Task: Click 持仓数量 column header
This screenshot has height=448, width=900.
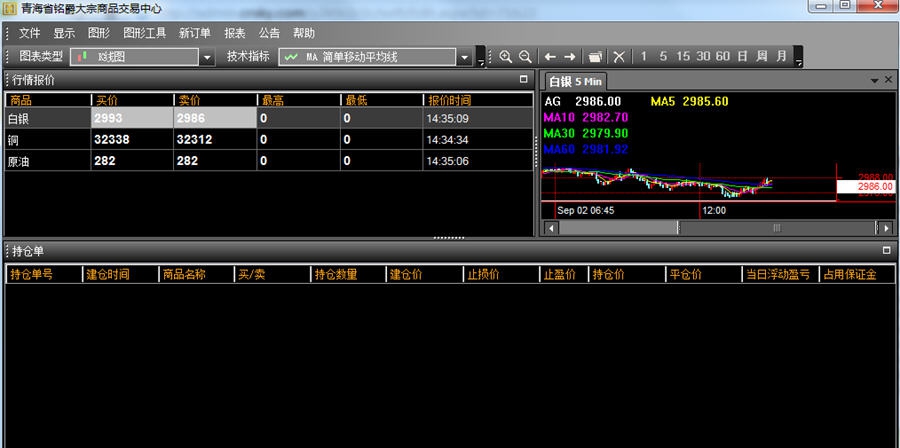Action: coord(348,274)
